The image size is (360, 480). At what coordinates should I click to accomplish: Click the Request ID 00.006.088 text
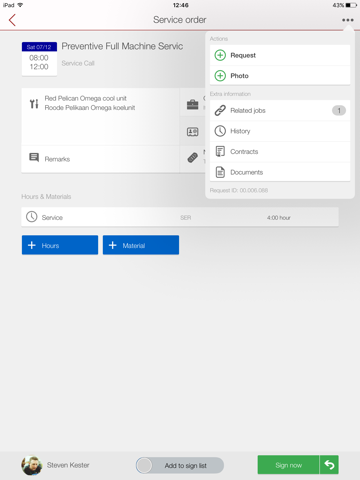pos(239,190)
